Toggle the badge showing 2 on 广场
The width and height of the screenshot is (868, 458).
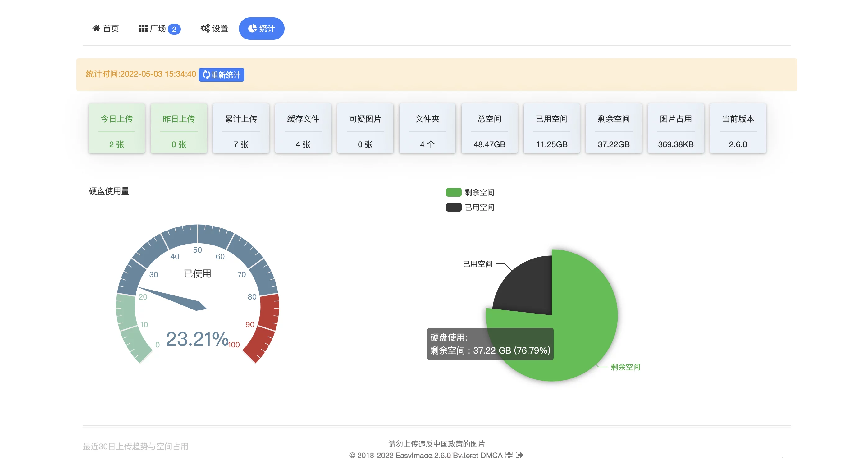click(174, 29)
